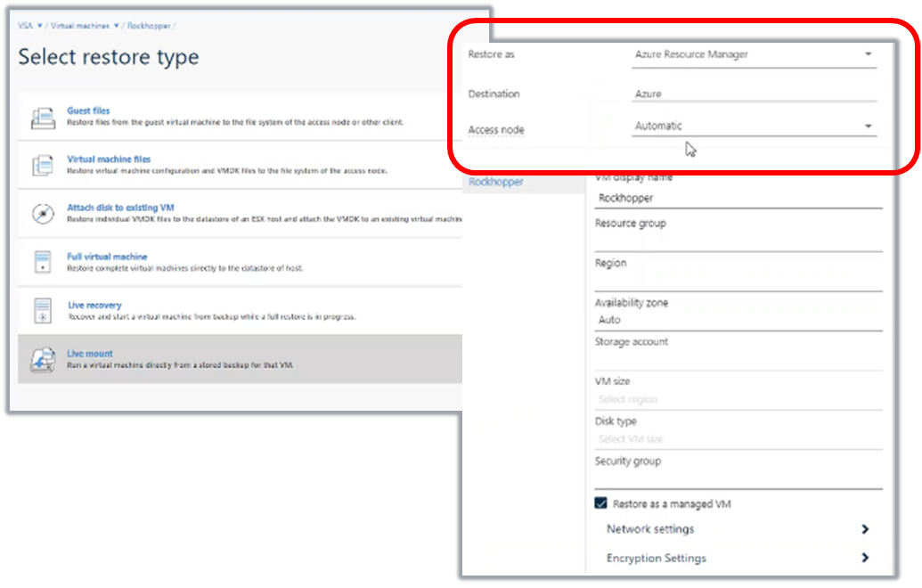Click the Live recovery icon

42,310
